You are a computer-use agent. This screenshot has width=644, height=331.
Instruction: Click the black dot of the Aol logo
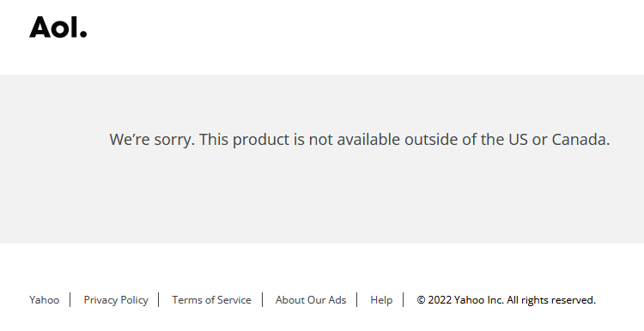tap(83, 33)
